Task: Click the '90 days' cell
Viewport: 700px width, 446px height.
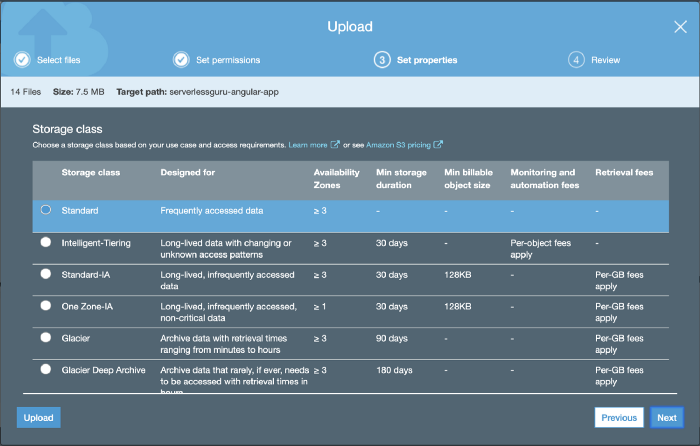Action: (392, 338)
